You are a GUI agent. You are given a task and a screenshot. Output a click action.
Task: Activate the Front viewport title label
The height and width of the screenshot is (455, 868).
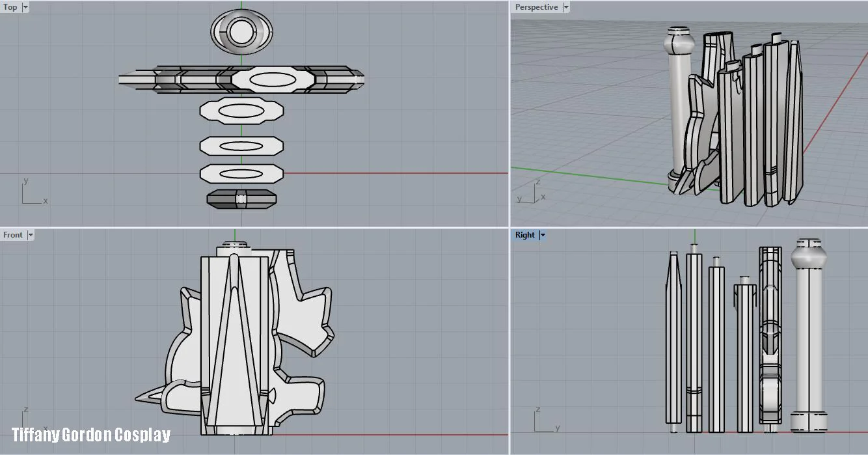[x=13, y=235]
